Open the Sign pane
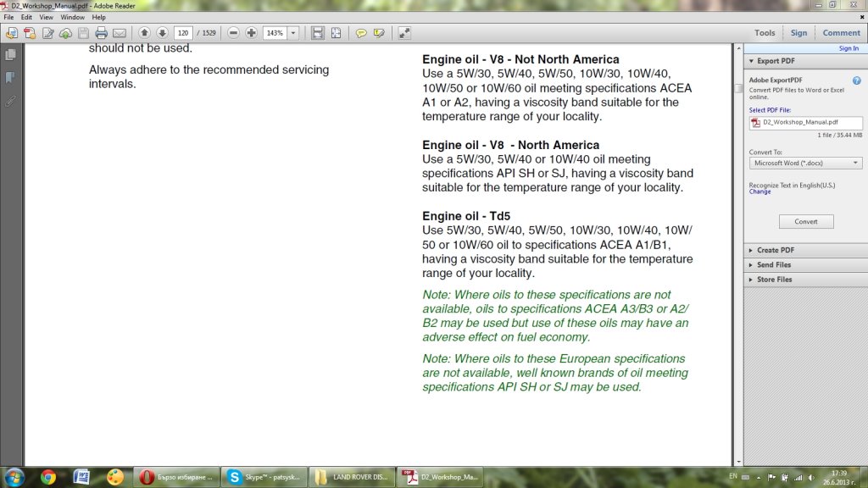 pyautogui.click(x=798, y=33)
